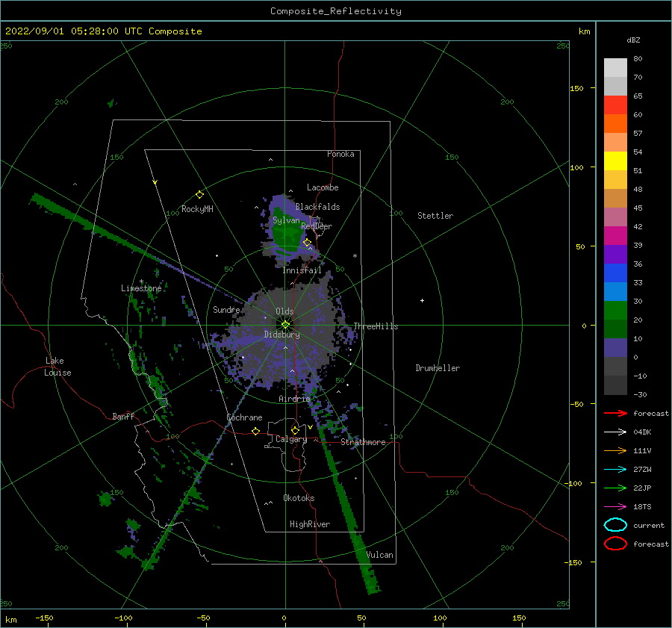Click the Blackfalds city label
672x628 pixels.
317,207
